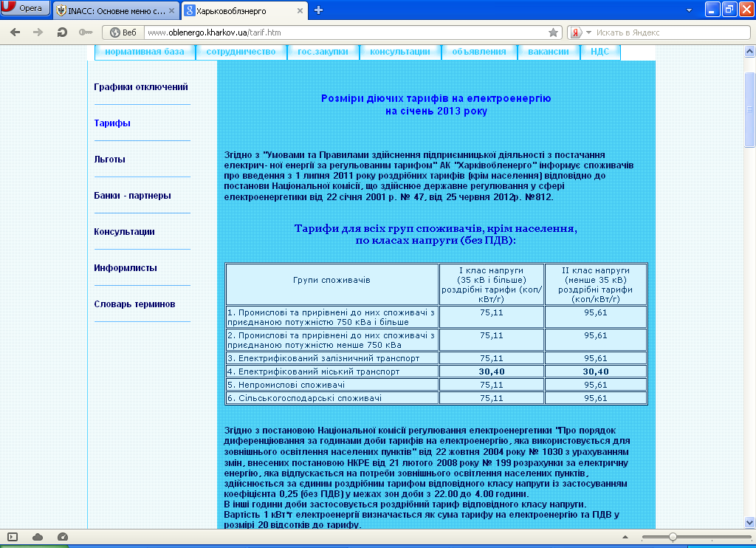Screen dimensions: 756x548
Task: Open the password manager key icon
Action: click(86, 32)
